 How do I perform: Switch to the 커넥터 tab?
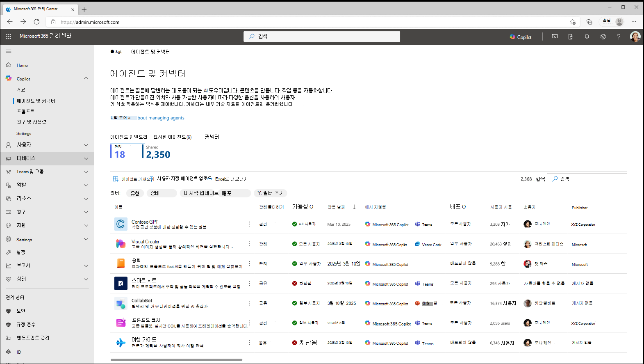(x=212, y=137)
